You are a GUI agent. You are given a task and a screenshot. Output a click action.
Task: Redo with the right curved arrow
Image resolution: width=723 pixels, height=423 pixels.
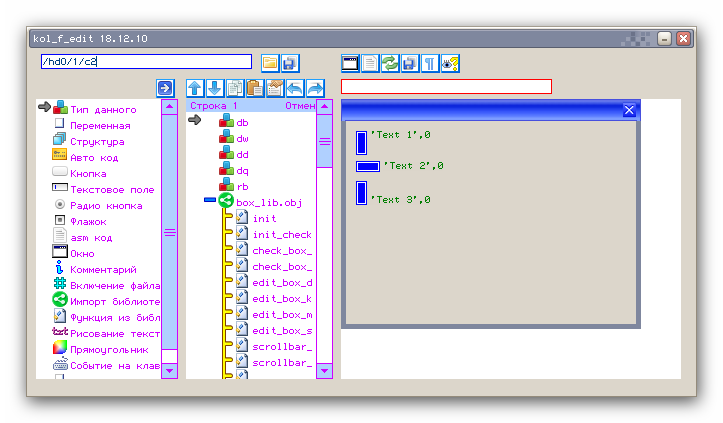click(315, 88)
